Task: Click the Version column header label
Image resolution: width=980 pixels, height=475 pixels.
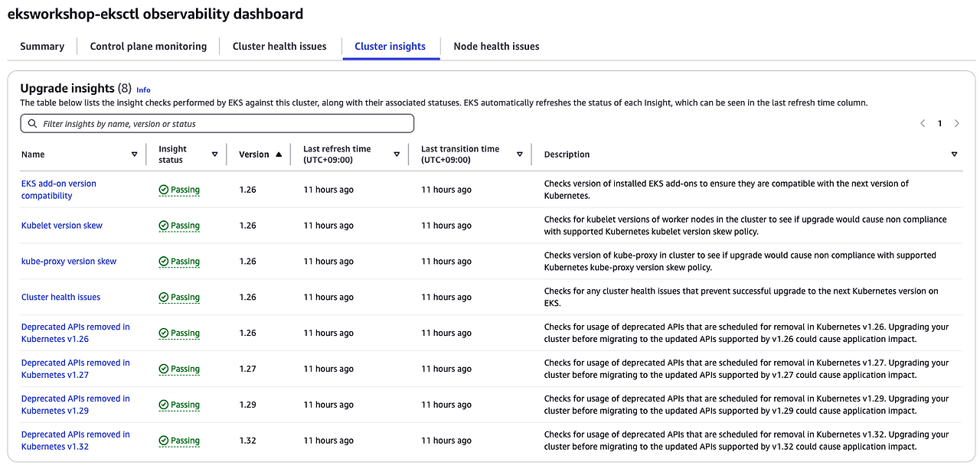Action: [254, 155]
